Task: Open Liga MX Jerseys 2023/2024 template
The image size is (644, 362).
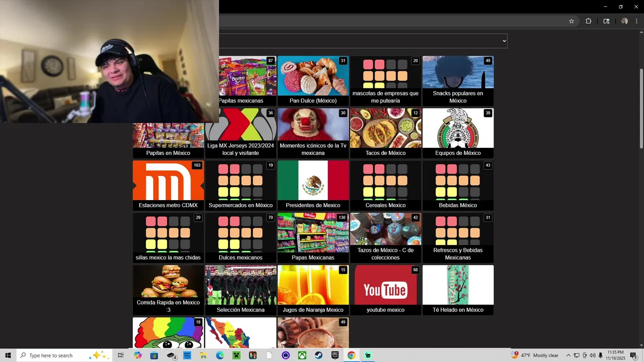Action: tap(240, 133)
